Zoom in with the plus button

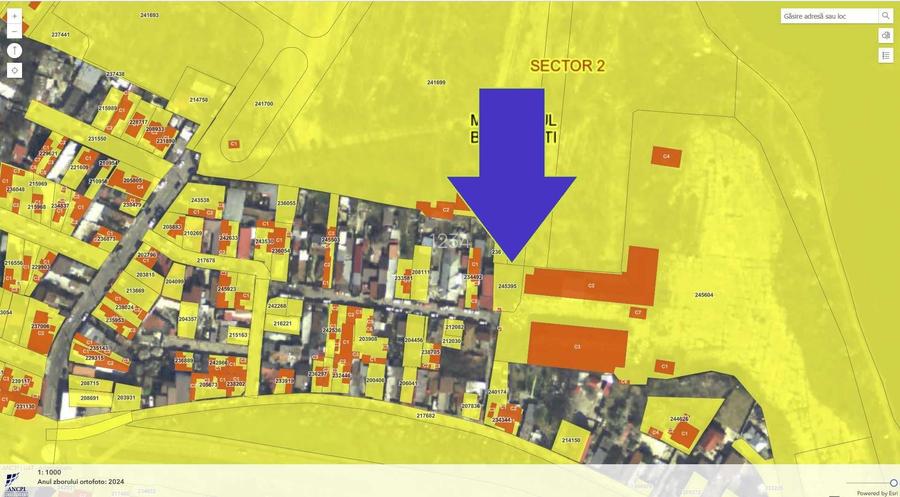(14, 17)
